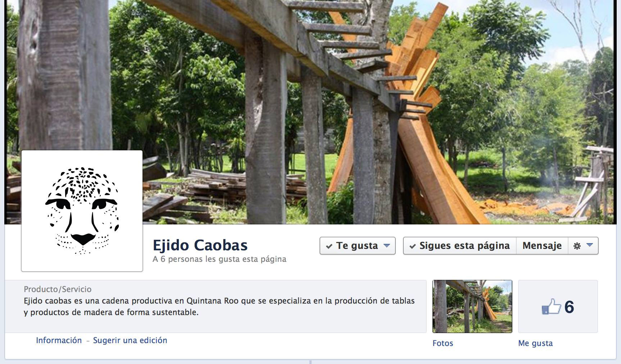621x364 pixels.
Task: Open the Fotos thumbnail image
Action: point(472,306)
